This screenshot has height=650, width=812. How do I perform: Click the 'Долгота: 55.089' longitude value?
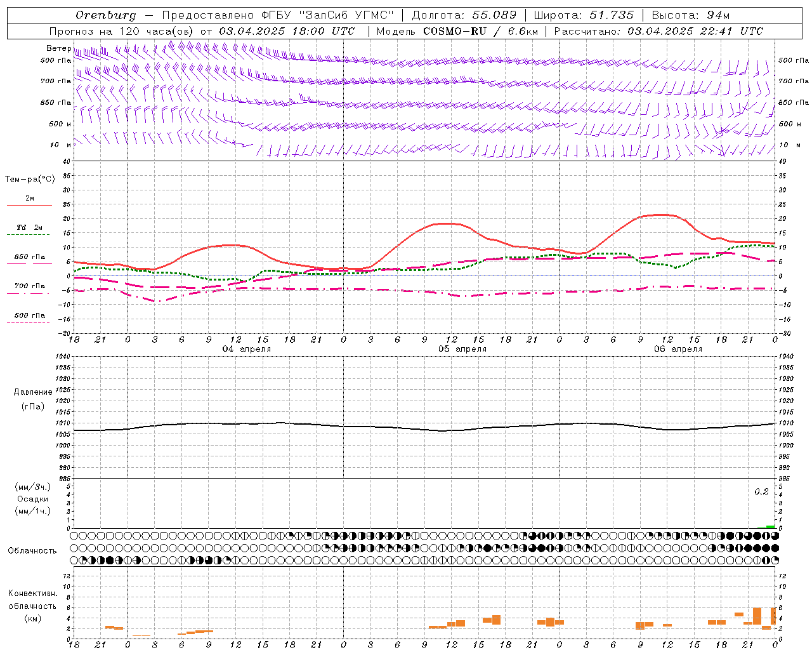point(464,15)
